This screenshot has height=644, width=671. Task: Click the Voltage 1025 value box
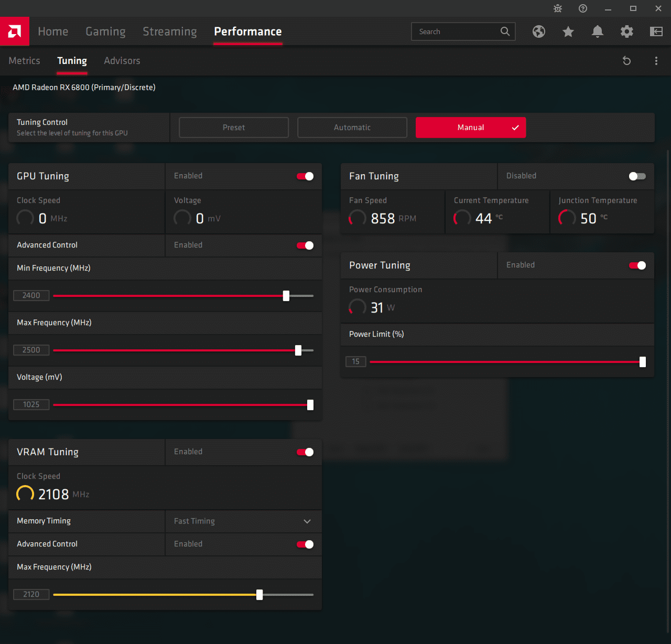point(31,405)
